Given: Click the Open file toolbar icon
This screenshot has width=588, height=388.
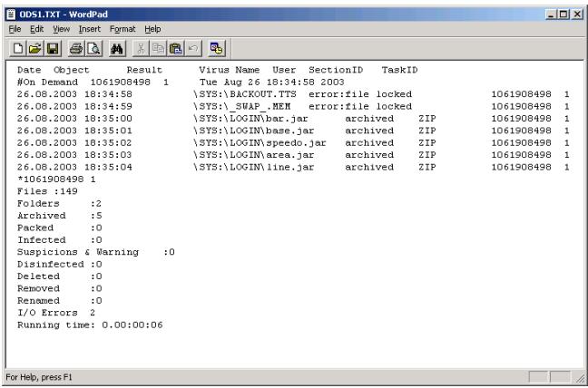Looking at the screenshot, I should [x=35, y=49].
